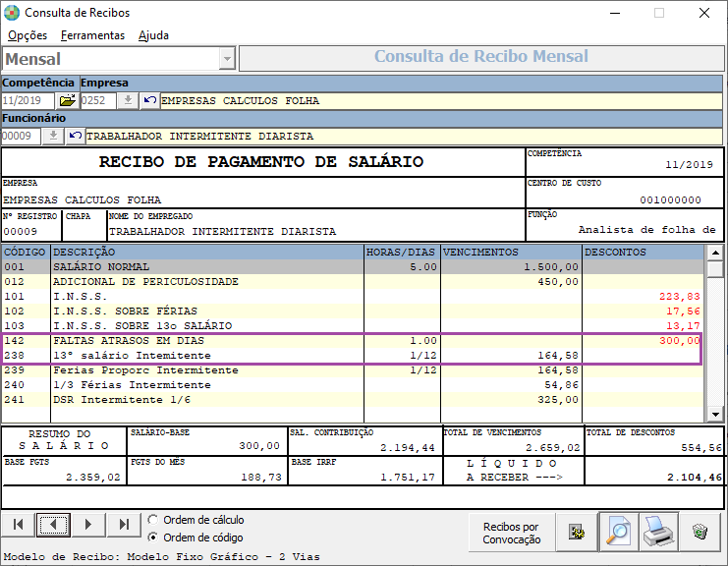Viewport: 728px width, 566px height.
Task: Print the receipt using printer icon
Action: click(658, 533)
